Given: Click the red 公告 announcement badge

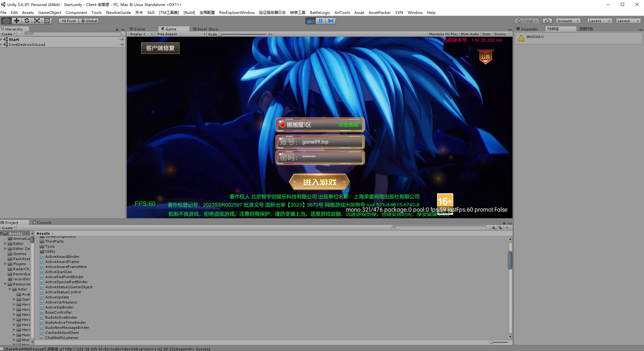Looking at the screenshot, I should 485,57.
